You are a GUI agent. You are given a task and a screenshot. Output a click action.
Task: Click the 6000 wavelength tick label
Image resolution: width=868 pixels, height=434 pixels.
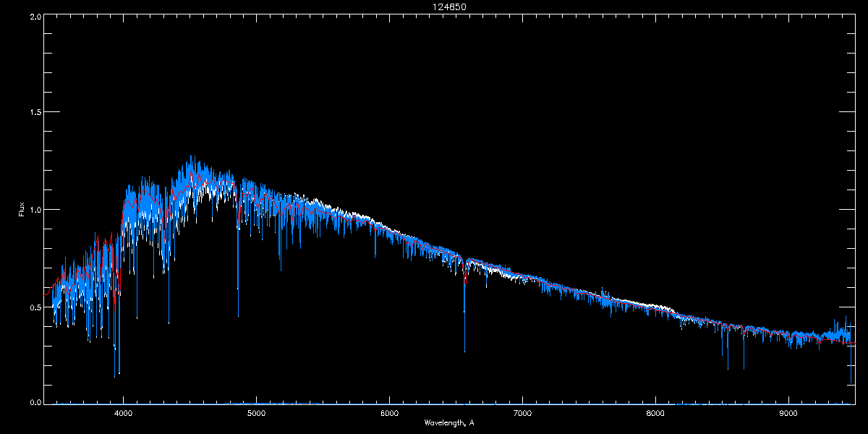point(390,414)
